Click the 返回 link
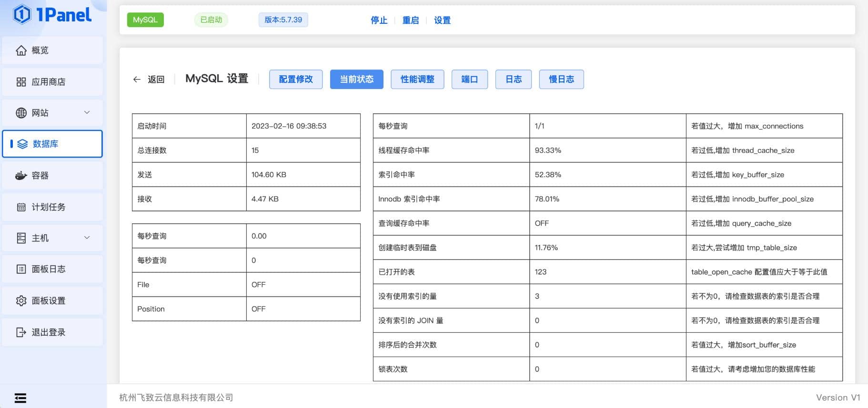Viewport: 868px width, 408px height. [x=156, y=80]
